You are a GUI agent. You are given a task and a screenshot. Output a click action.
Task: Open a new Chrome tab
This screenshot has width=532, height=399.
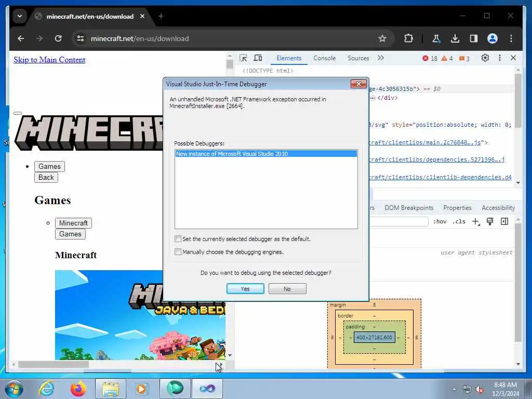[161, 16]
